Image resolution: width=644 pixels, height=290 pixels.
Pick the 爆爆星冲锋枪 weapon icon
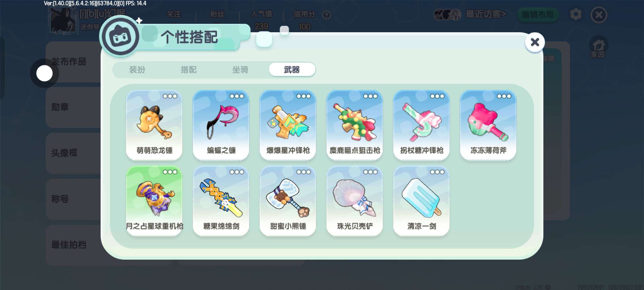[x=288, y=125]
